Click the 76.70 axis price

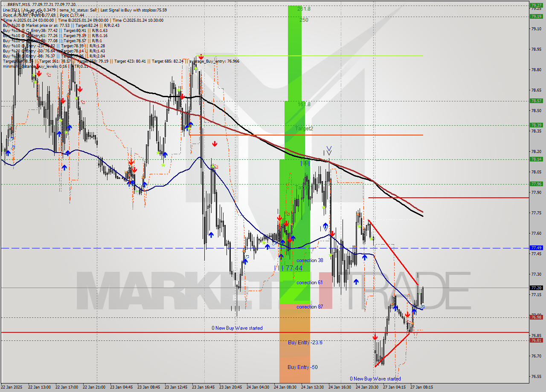536,356
